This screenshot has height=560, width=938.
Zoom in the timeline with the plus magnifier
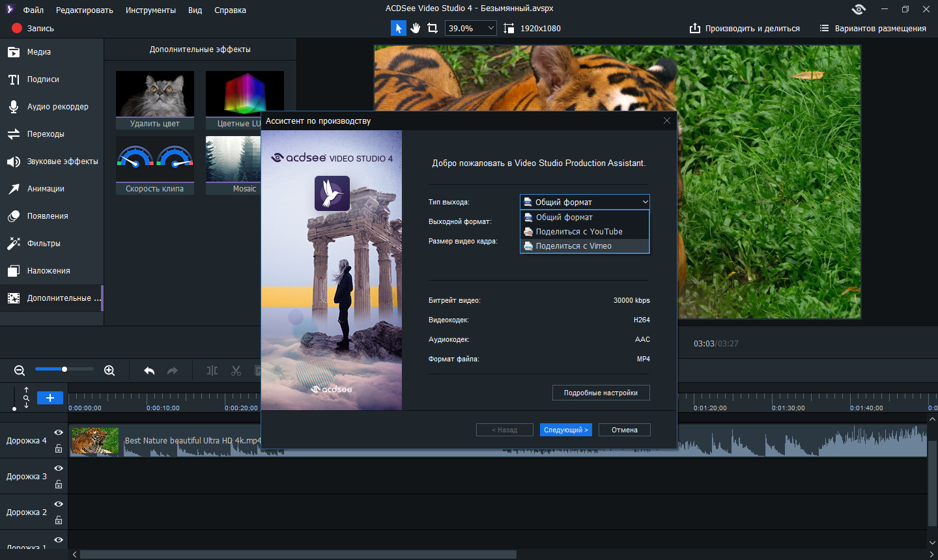[x=109, y=371]
